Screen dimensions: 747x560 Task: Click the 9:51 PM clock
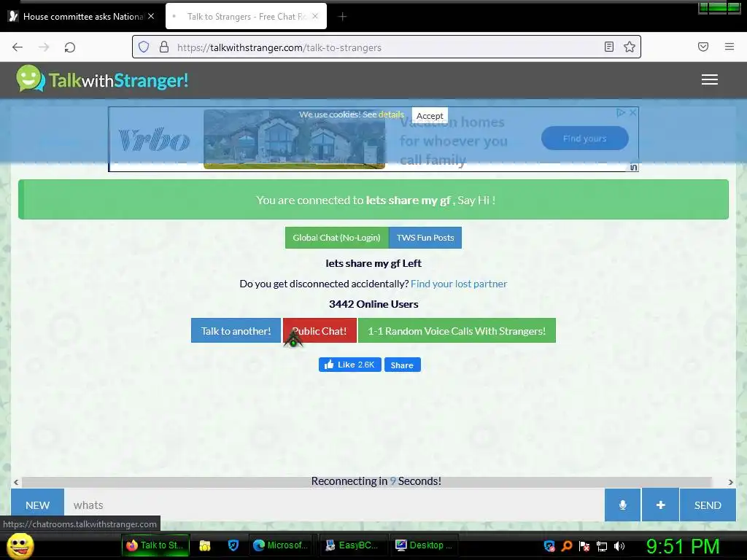tap(682, 546)
